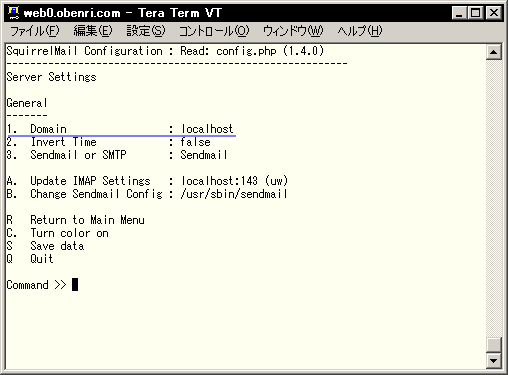The width and height of the screenshot is (508, 375).
Task: Click the "A. Update IMAP Settings" line
Action: 147,181
